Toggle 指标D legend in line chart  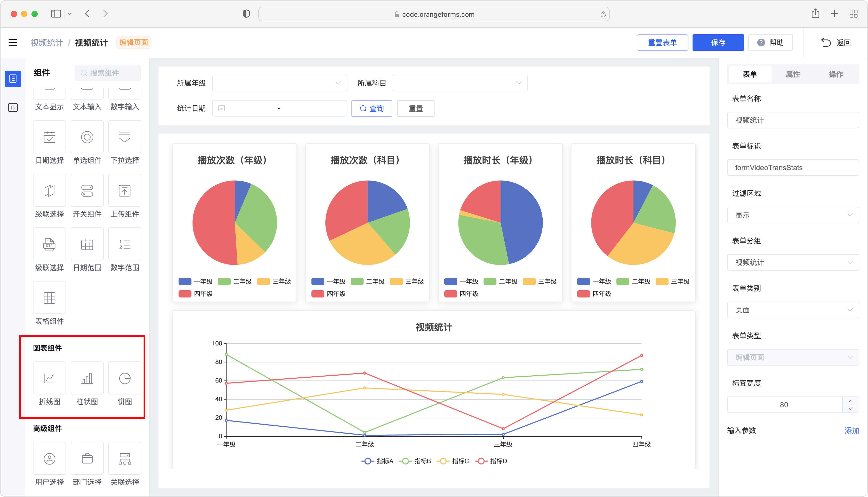tap(491, 461)
